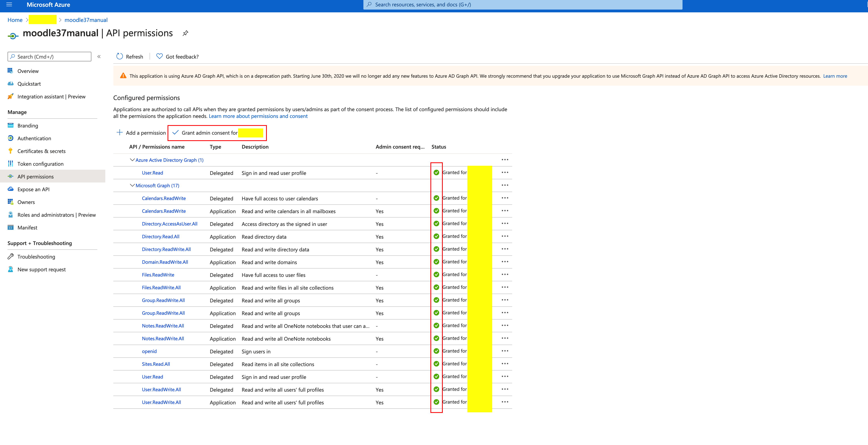The height and width of the screenshot is (445, 868).
Task: Open Branding settings
Action: click(x=28, y=125)
